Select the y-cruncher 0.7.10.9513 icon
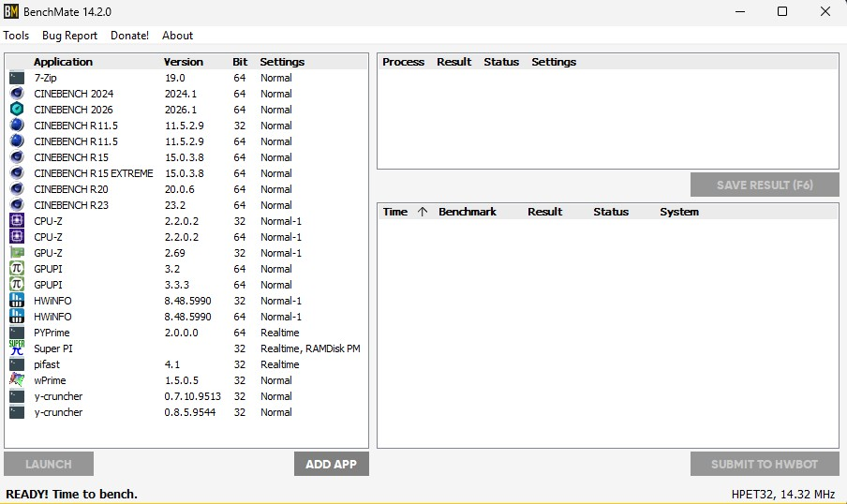 [17, 396]
